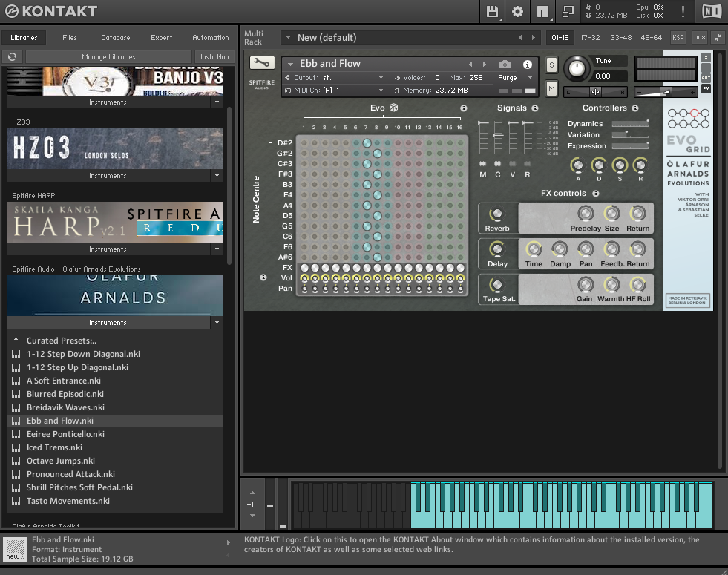Toggle the PV button on instrument header
The width and height of the screenshot is (728, 575).
pos(706,88)
